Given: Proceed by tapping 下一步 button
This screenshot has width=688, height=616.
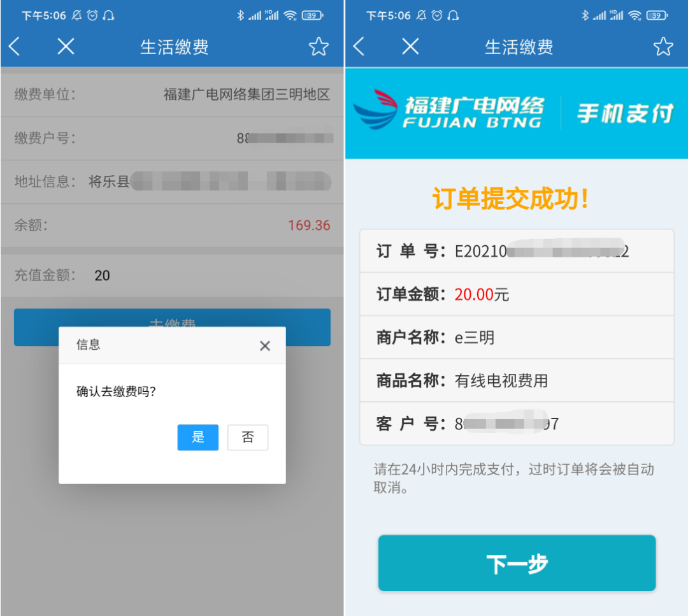Looking at the screenshot, I should [517, 563].
